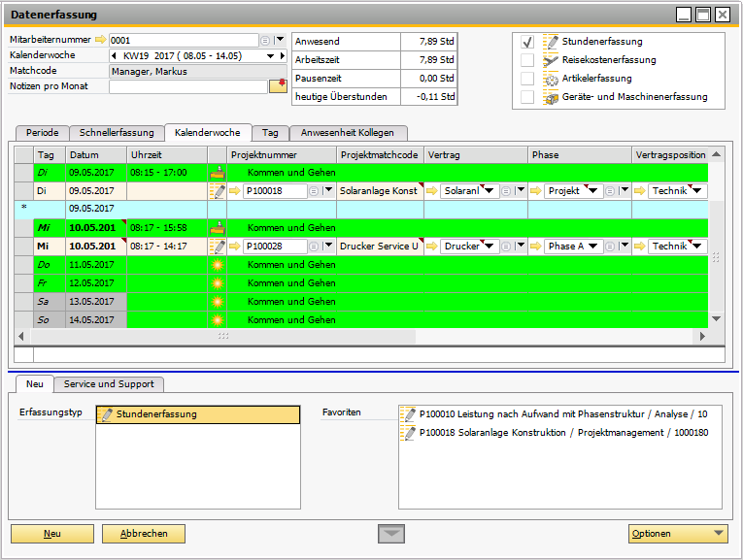Open the Service und Support tab
743x560 pixels.
coord(109,384)
